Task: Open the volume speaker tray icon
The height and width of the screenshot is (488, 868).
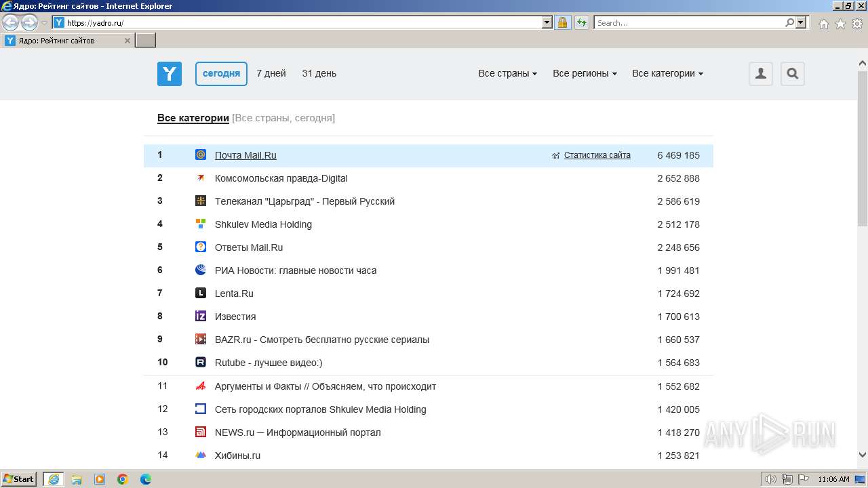Action: [x=771, y=479]
